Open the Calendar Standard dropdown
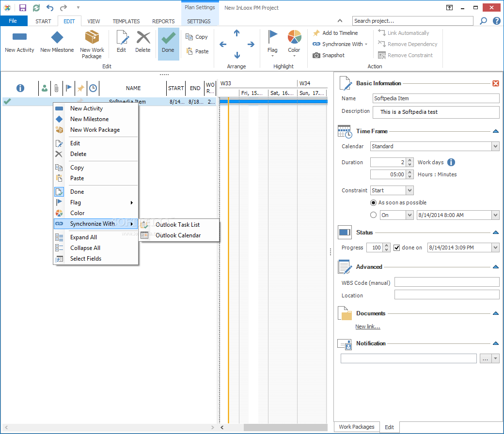This screenshot has height=434, width=504. tap(495, 146)
